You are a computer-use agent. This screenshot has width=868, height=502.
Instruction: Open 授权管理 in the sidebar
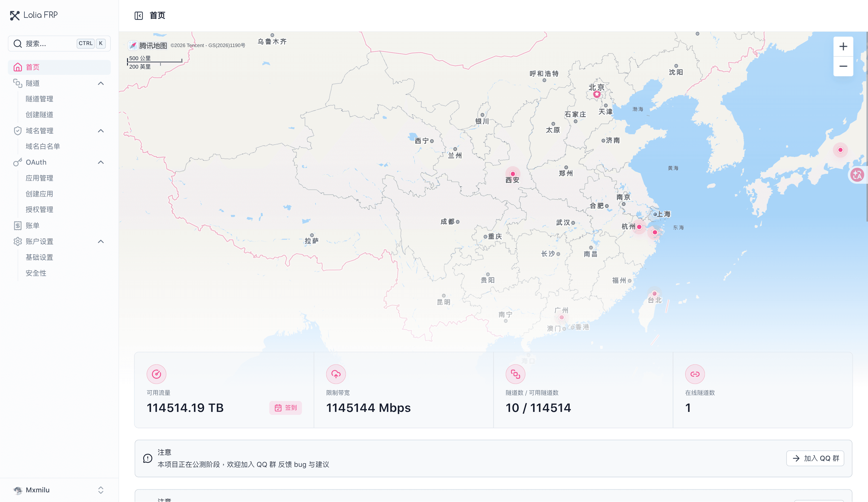(x=39, y=209)
